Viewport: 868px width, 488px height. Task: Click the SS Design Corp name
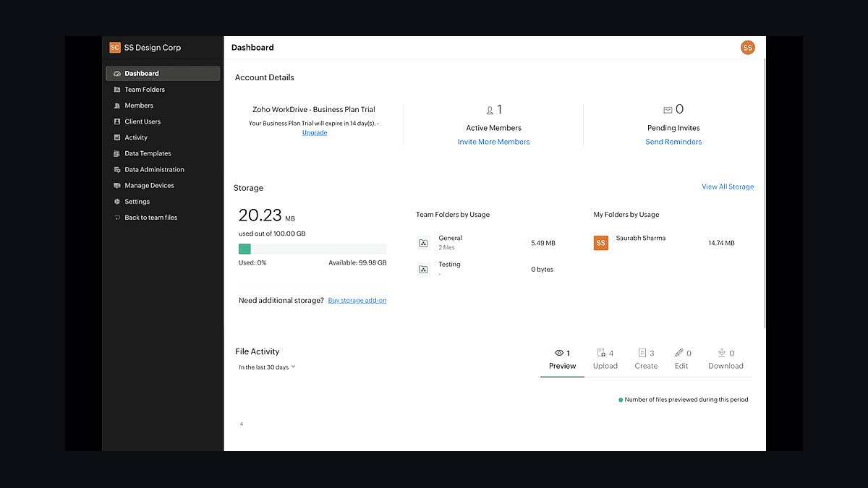pyautogui.click(x=153, y=48)
